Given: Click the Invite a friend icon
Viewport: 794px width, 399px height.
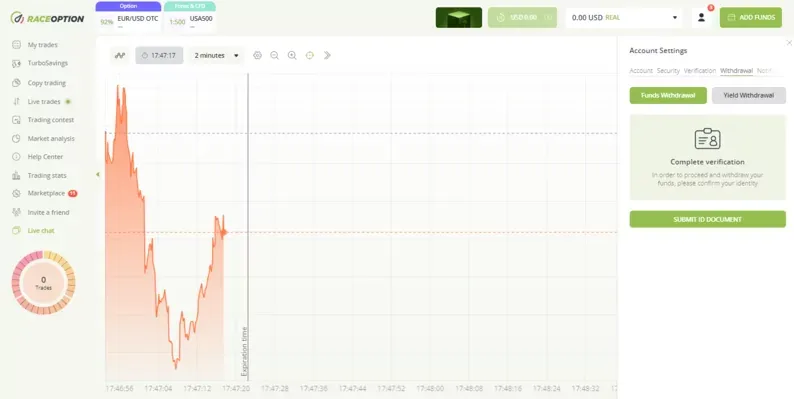Looking at the screenshot, I should tap(16, 212).
